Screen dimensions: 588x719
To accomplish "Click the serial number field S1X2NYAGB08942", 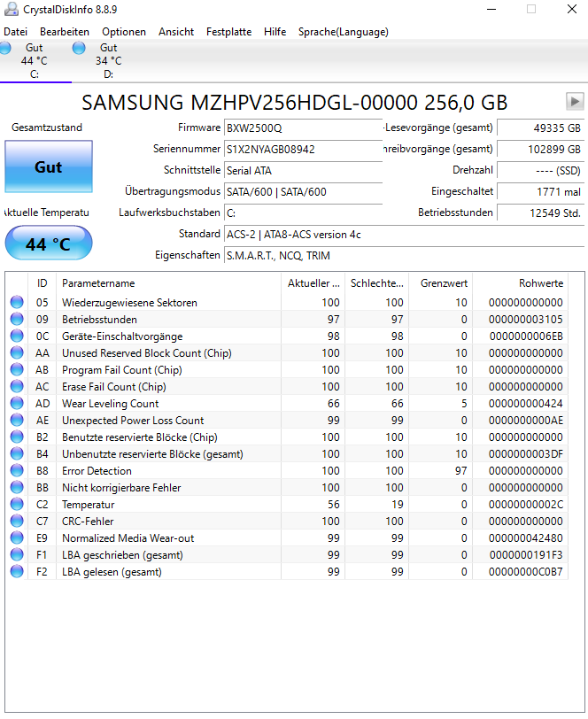I will tap(303, 149).
